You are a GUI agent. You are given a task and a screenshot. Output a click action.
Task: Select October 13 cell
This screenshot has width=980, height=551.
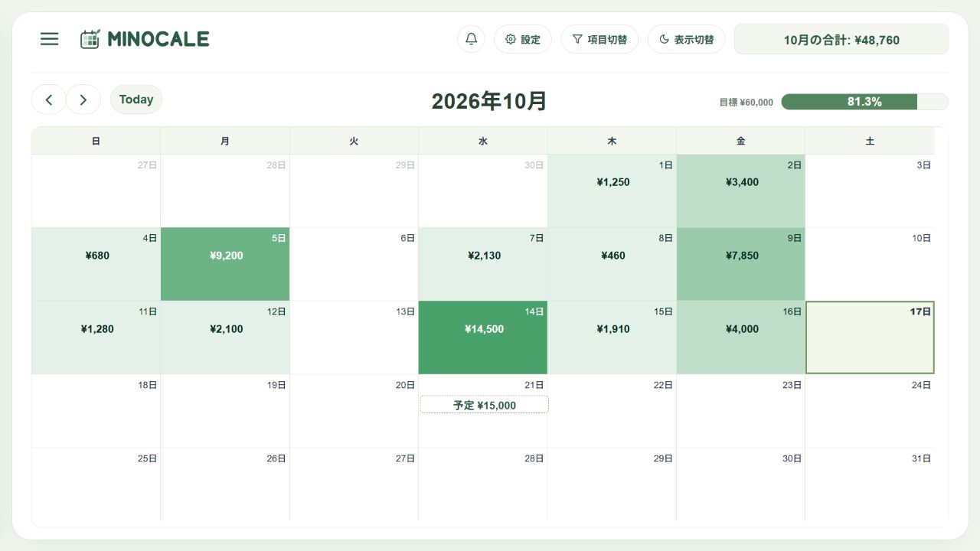pos(354,337)
